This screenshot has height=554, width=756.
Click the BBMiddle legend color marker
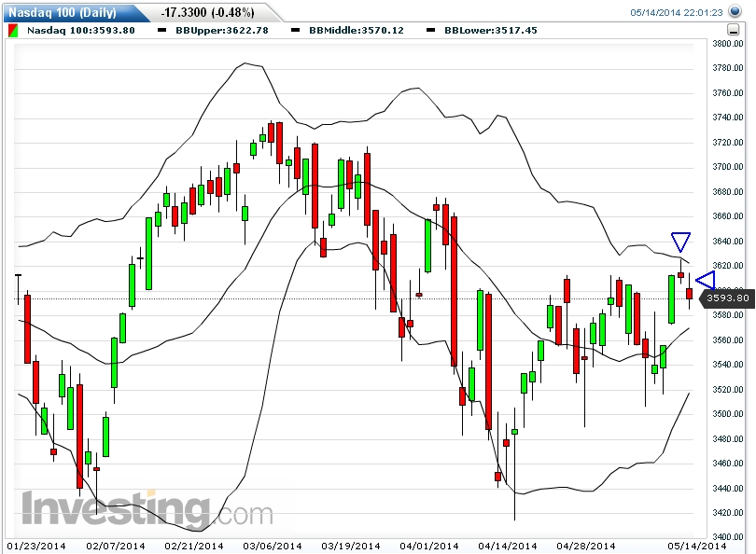[x=296, y=31]
